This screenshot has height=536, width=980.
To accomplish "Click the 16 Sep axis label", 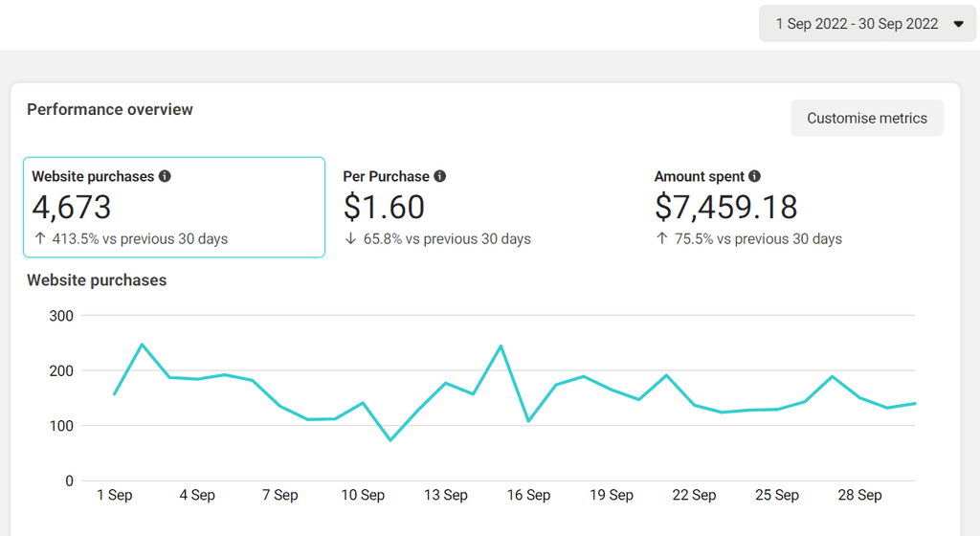I will (x=528, y=495).
